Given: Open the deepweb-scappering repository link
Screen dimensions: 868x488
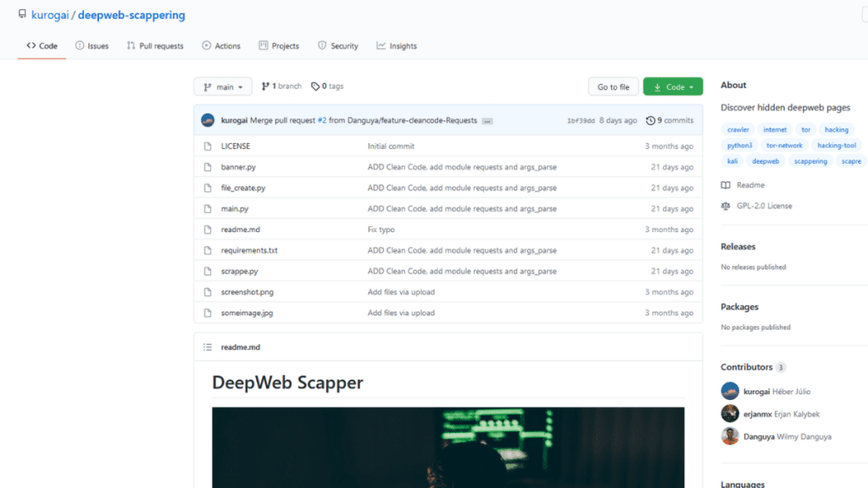Looking at the screenshot, I should (x=131, y=15).
